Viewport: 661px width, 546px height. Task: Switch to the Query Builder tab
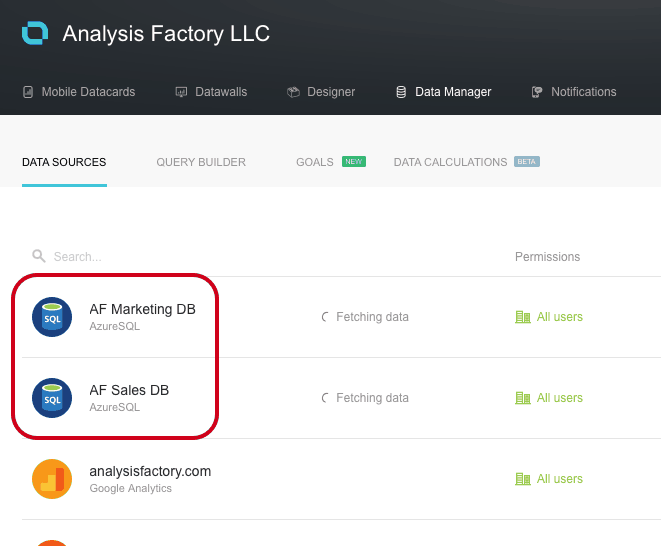point(201,162)
